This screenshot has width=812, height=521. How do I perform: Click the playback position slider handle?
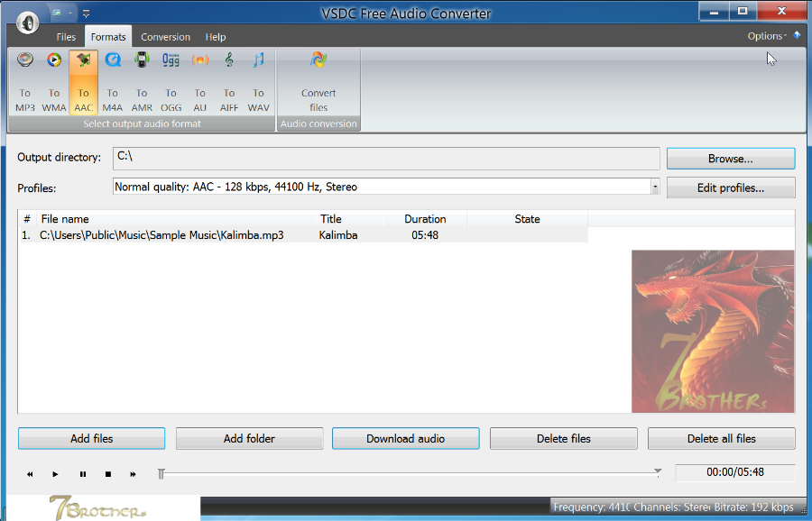(161, 473)
